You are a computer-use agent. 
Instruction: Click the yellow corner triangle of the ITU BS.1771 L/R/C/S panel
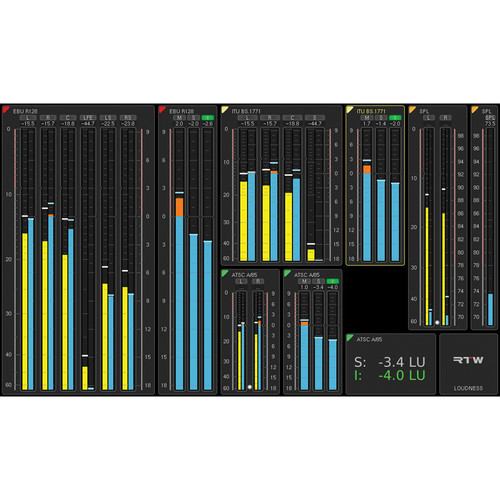224,109
